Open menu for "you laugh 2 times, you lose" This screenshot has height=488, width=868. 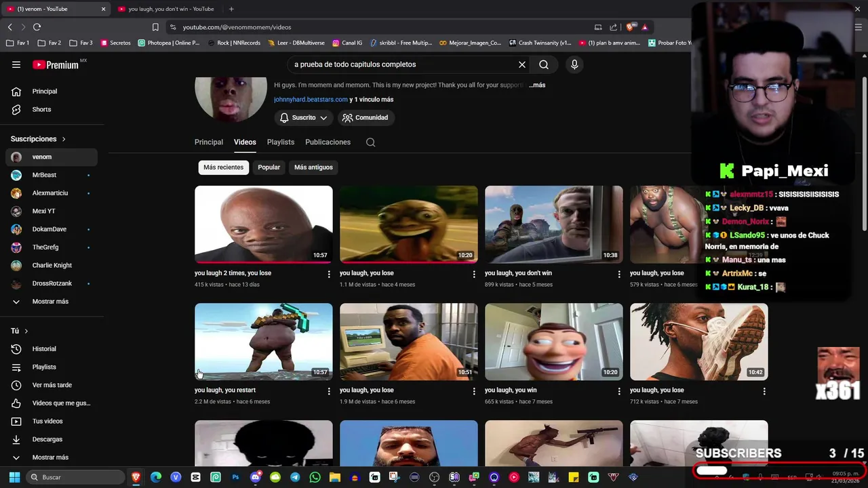point(329,274)
